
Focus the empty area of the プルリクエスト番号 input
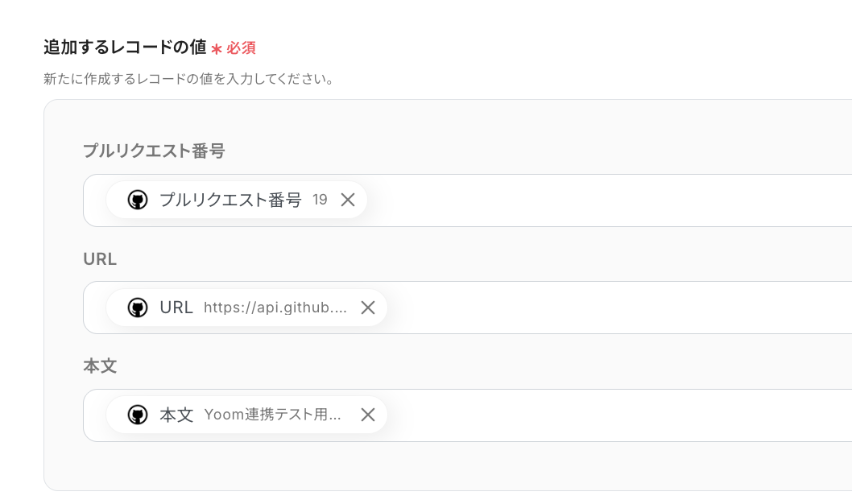tap(604, 200)
